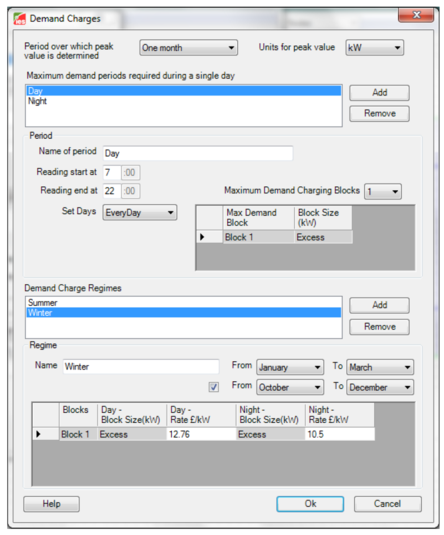Open the peak period 'One month' dropdown
Image resolution: width=444 pixels, height=535 pixels.
click(188, 48)
